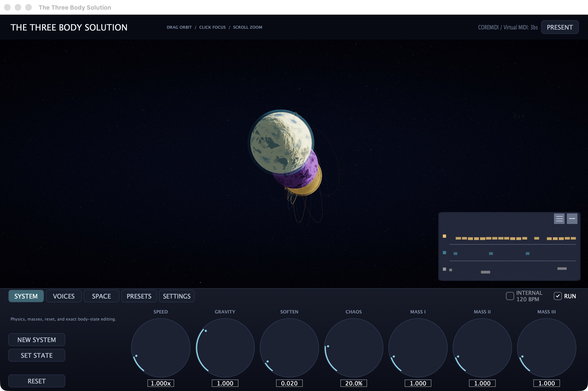Image resolution: width=588 pixels, height=391 pixels.
Task: Click the CHAOS value field 20.0%
Action: pos(354,383)
